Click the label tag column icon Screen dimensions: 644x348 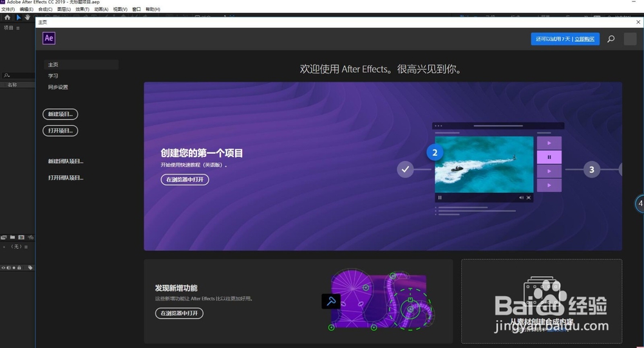(x=30, y=268)
